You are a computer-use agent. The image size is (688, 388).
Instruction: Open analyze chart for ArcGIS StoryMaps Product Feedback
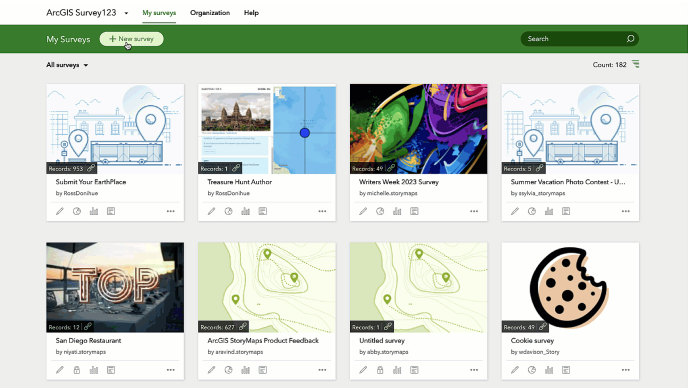(x=246, y=370)
